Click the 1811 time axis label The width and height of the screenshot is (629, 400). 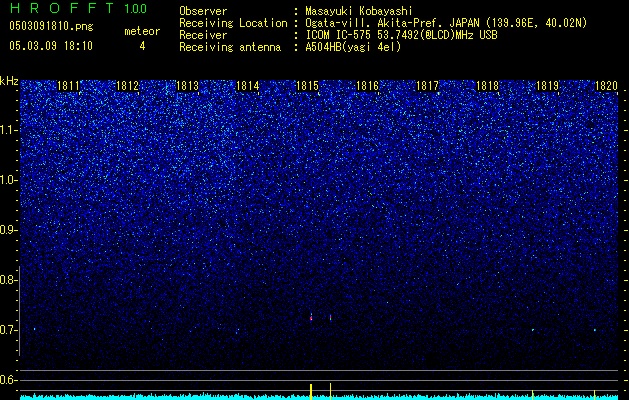tap(68, 86)
